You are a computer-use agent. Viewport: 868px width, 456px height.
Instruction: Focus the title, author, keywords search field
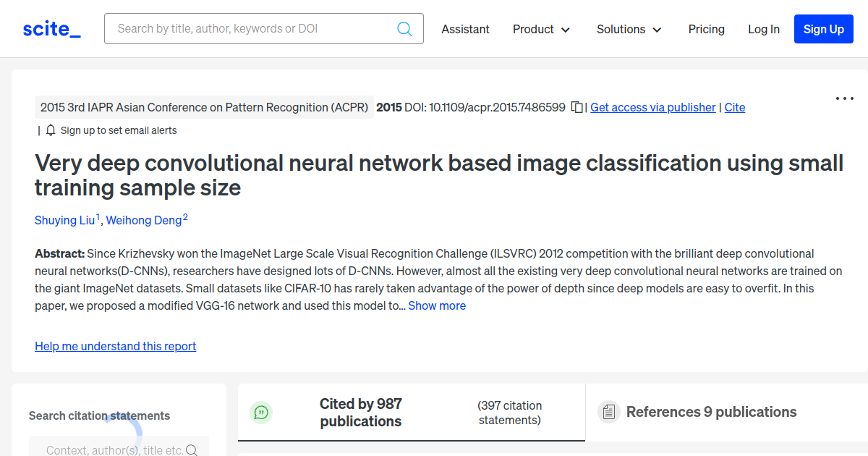click(x=253, y=29)
